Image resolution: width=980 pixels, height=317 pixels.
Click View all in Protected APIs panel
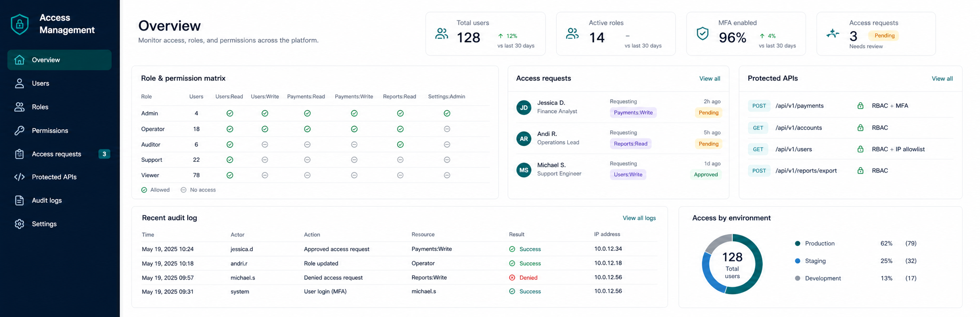942,79
